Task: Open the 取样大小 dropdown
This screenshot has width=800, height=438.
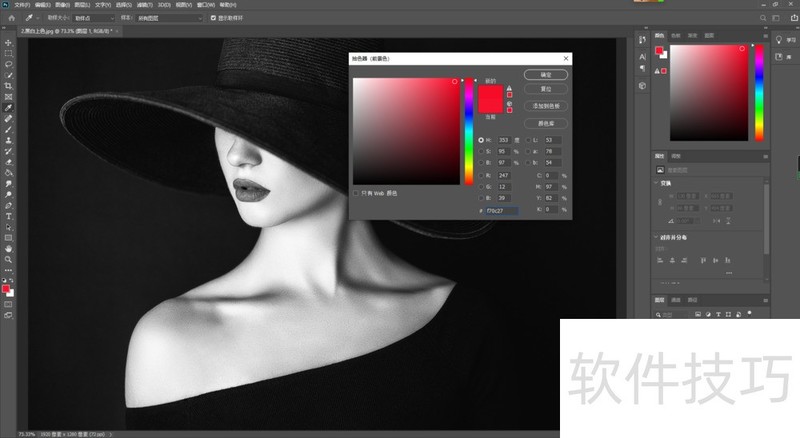Action: pos(92,18)
